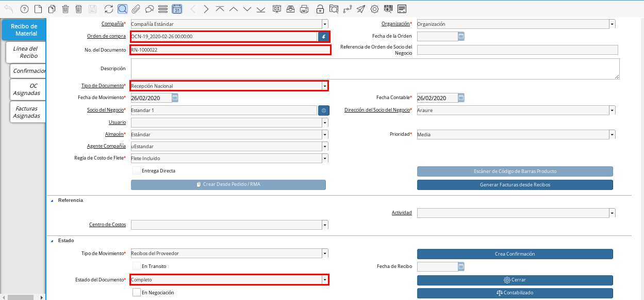Viewport: 644px width, 300px height.
Task: Open the Fecha de Recibo calendar picker
Action: (x=461, y=266)
